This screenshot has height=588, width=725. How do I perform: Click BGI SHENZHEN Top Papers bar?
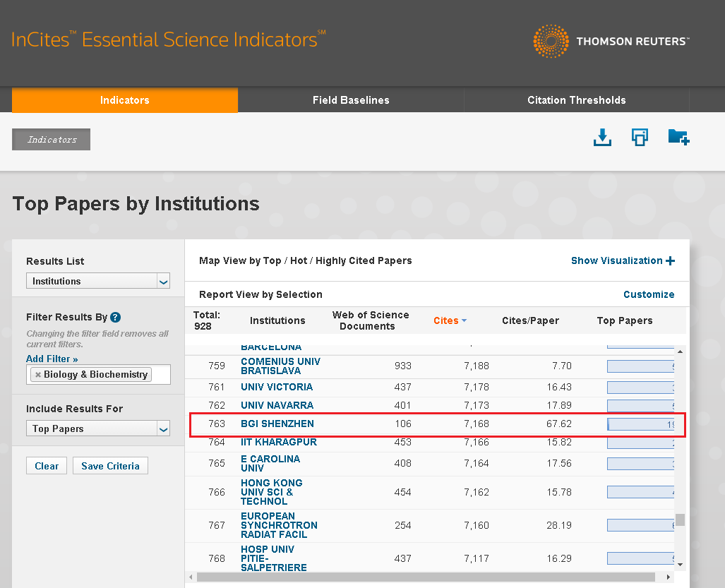click(x=640, y=424)
